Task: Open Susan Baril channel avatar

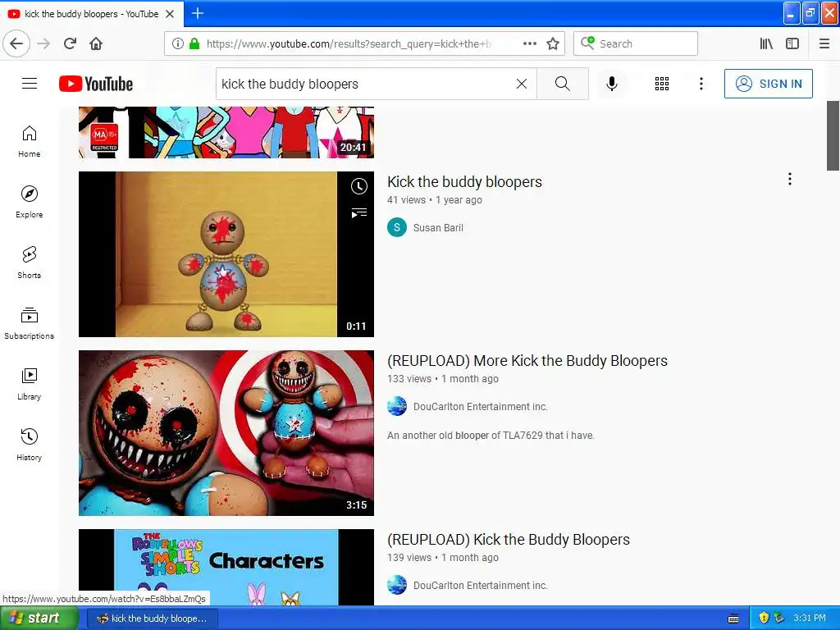Action: pyautogui.click(x=397, y=228)
